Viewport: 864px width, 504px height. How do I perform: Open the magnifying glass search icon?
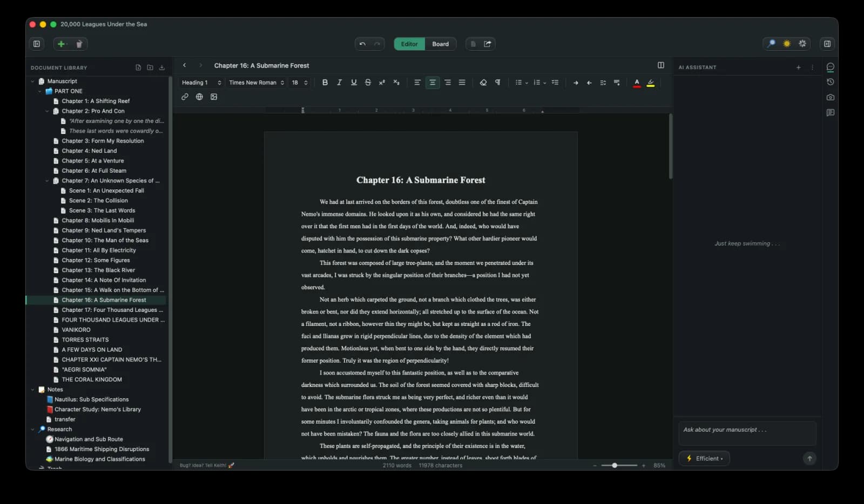pyautogui.click(x=771, y=44)
